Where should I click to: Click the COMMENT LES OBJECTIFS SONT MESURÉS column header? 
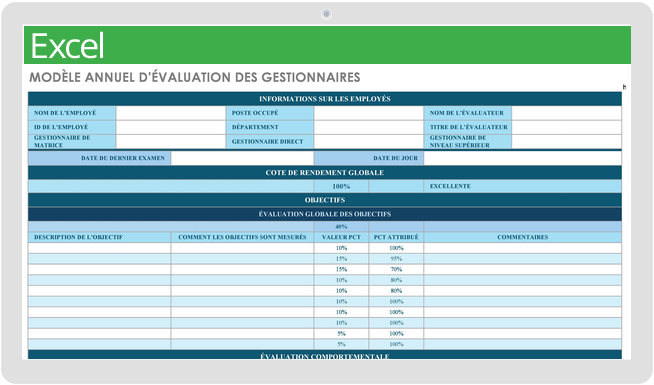coord(242,237)
